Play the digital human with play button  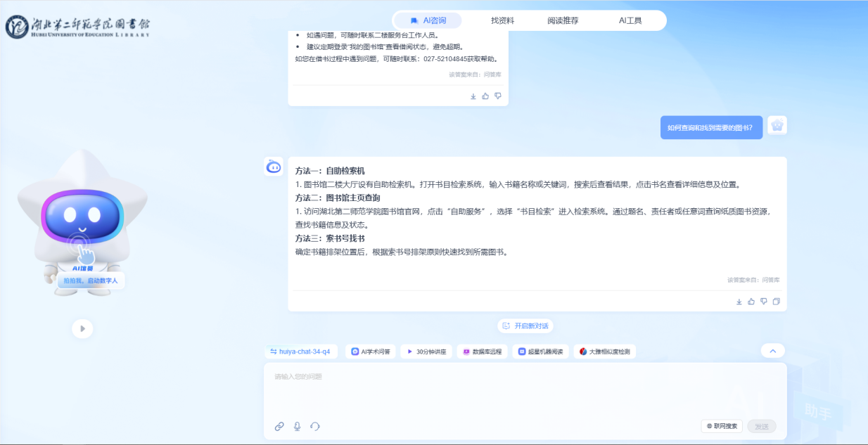[x=82, y=328]
